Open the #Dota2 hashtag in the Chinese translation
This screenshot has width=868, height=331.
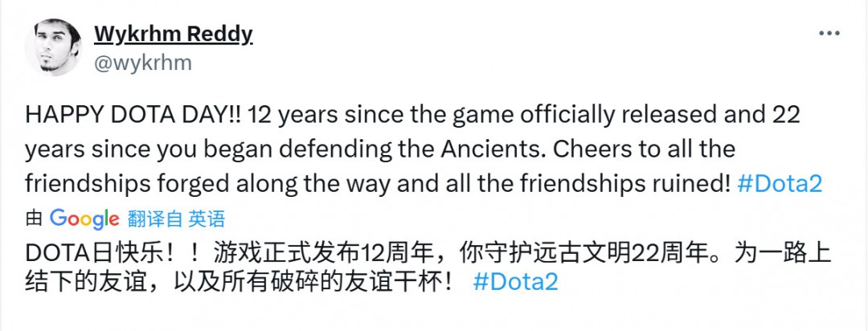515,283
